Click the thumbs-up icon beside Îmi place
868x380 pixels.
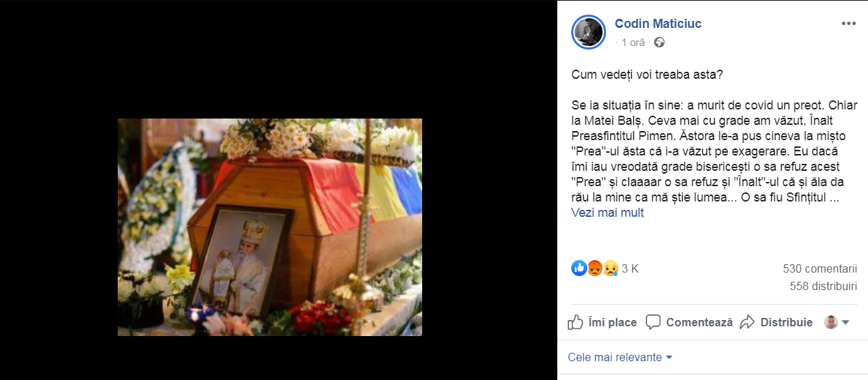(x=575, y=322)
